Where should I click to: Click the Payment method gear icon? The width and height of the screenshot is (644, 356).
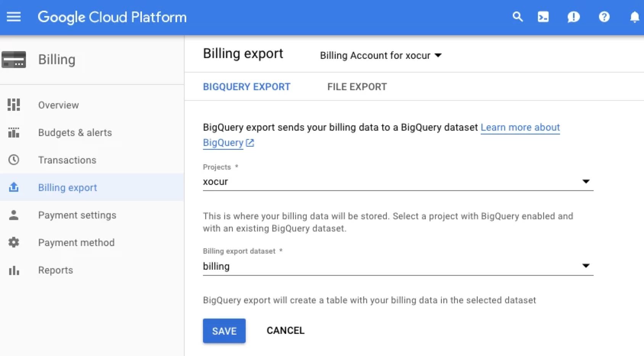[14, 242]
